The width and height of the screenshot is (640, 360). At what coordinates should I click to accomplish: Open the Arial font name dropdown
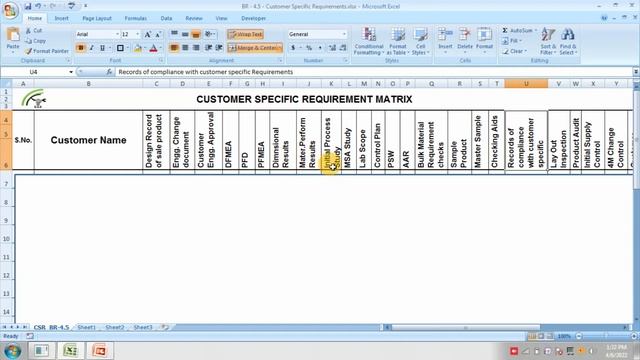[x=118, y=34]
